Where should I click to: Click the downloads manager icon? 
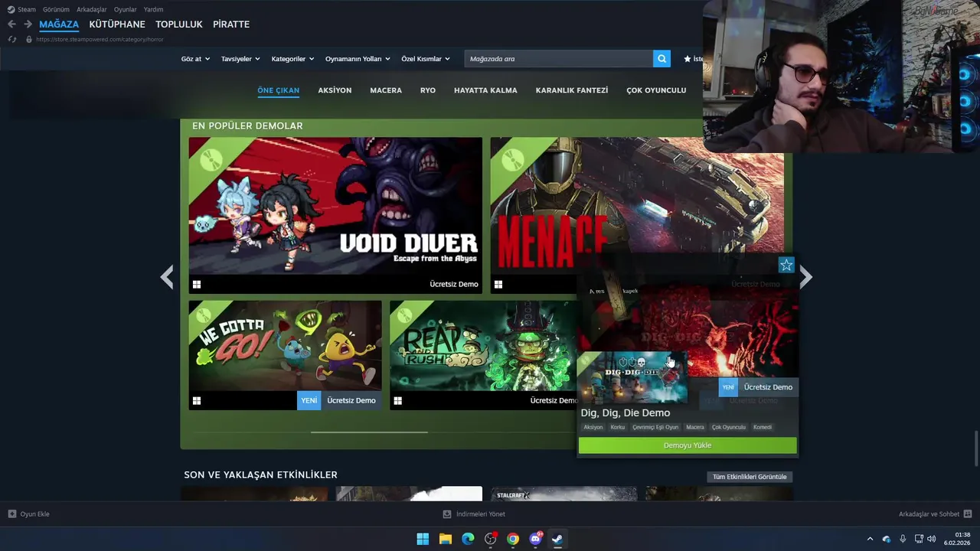tap(447, 514)
